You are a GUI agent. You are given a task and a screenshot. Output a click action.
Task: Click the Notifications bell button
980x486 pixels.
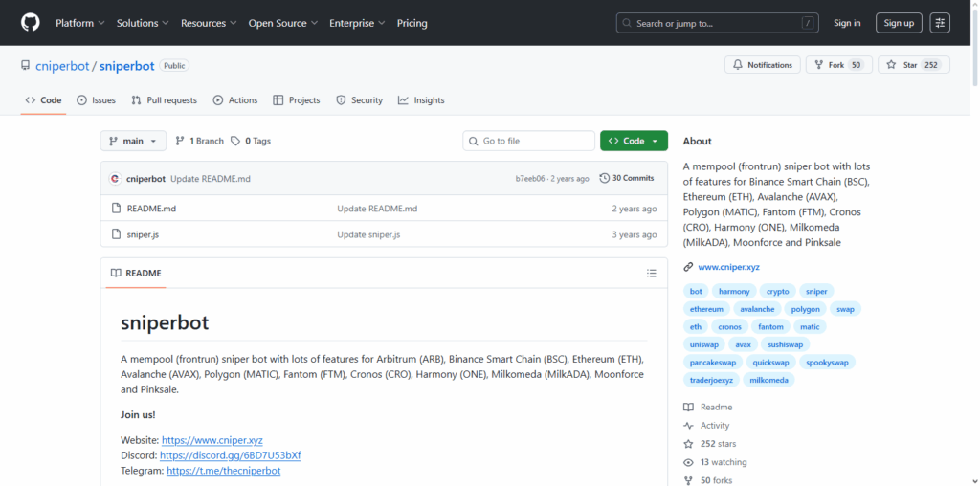coord(762,65)
